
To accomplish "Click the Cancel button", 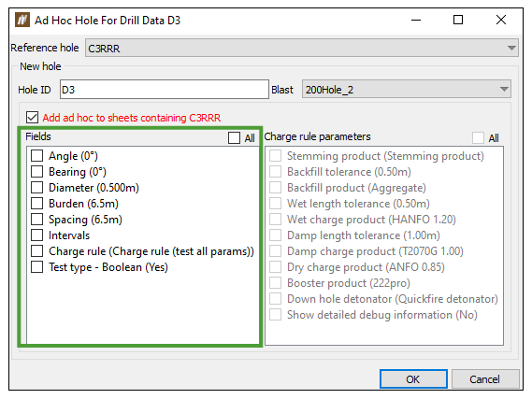I will 485,379.
